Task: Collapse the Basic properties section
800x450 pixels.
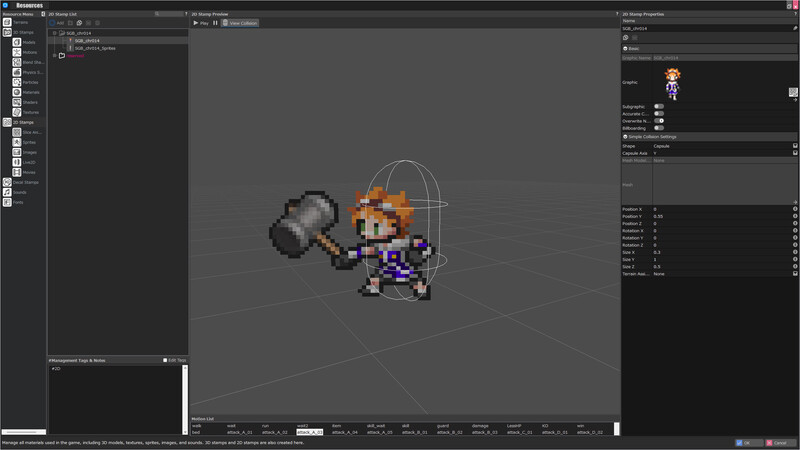Action: pyautogui.click(x=626, y=48)
